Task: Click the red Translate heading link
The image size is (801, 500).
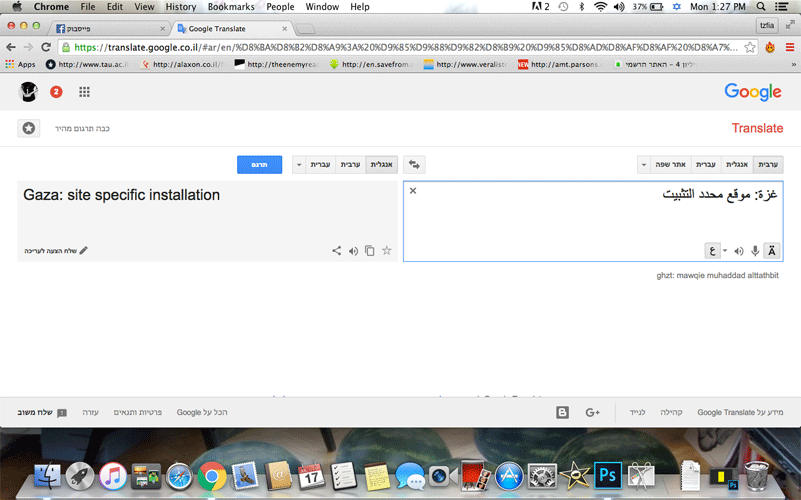Action: (x=757, y=128)
